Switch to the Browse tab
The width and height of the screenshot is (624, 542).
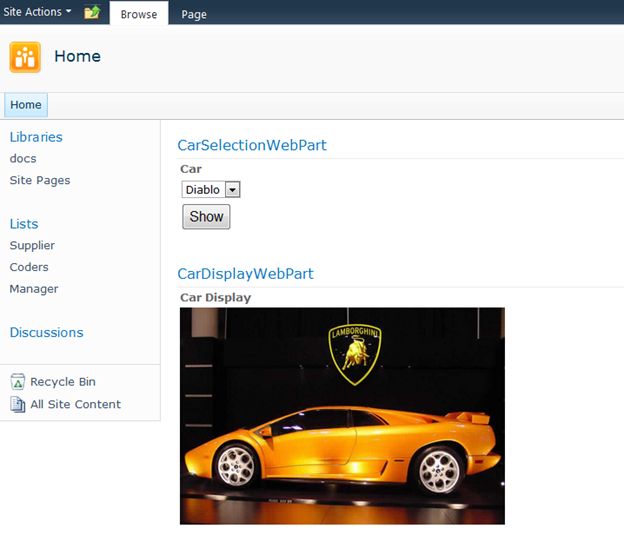138,14
